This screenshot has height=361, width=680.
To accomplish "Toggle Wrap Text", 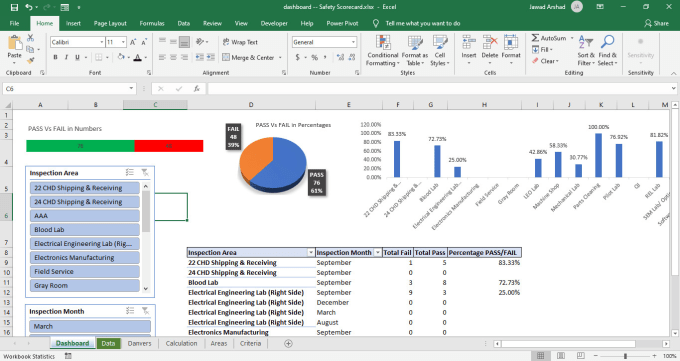I will tap(240, 42).
